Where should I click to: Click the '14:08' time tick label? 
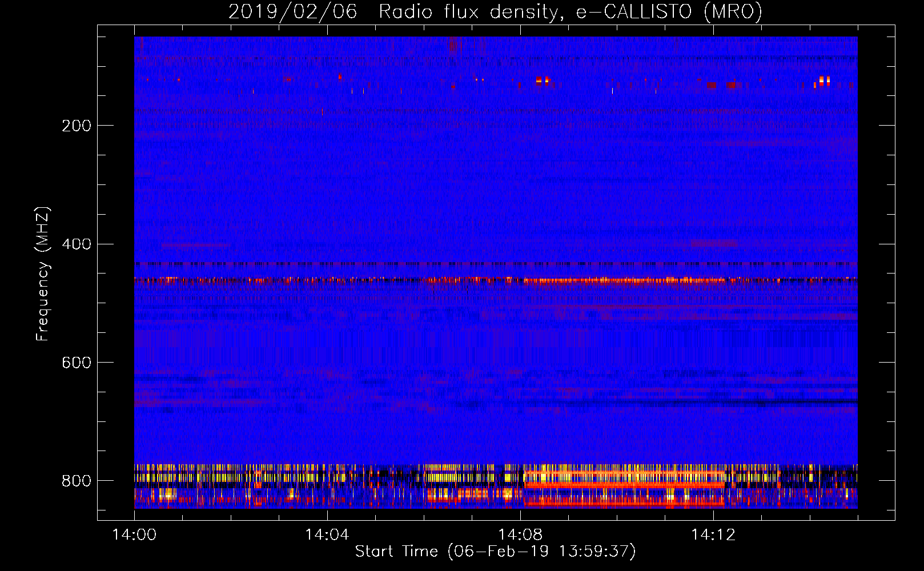pos(520,535)
